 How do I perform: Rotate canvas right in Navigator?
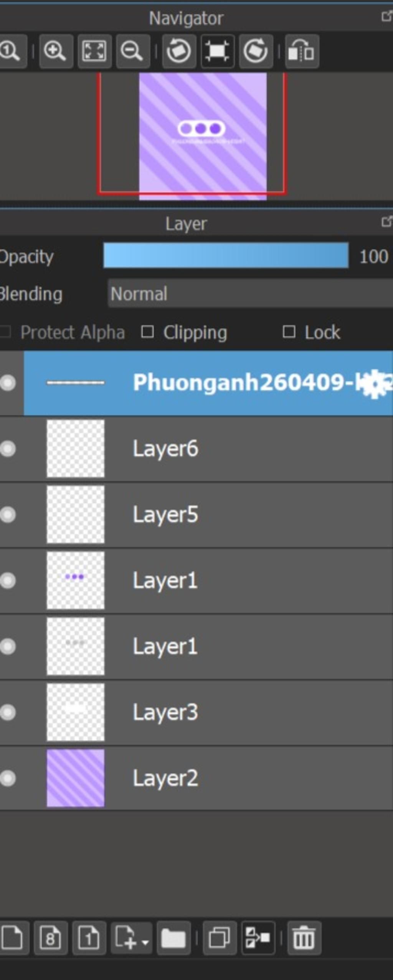256,51
